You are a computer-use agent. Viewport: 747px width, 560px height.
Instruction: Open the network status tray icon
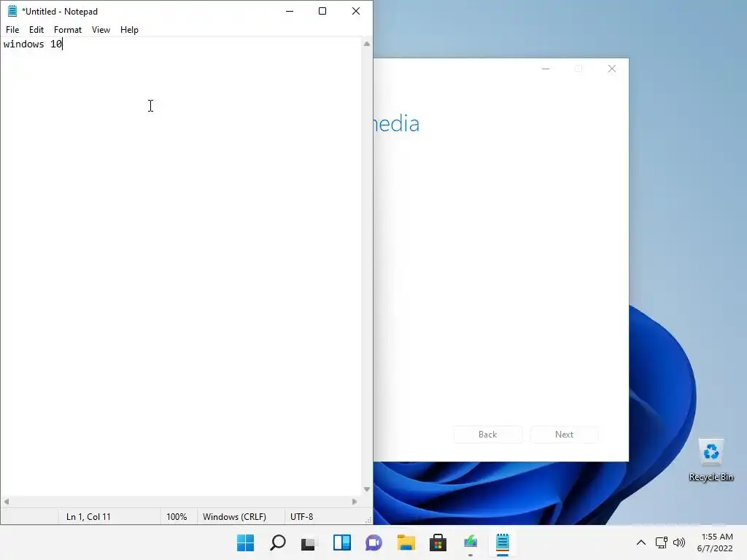pos(661,542)
